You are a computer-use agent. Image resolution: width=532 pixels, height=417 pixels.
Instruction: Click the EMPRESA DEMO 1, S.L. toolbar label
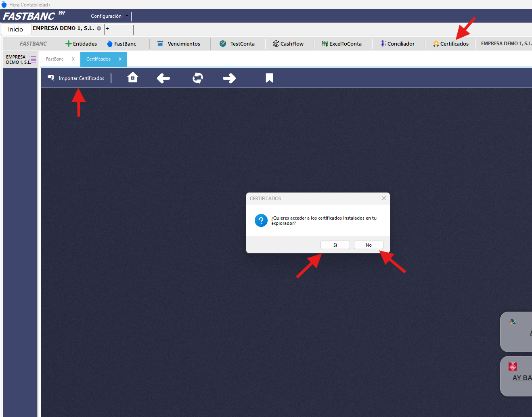[506, 44]
